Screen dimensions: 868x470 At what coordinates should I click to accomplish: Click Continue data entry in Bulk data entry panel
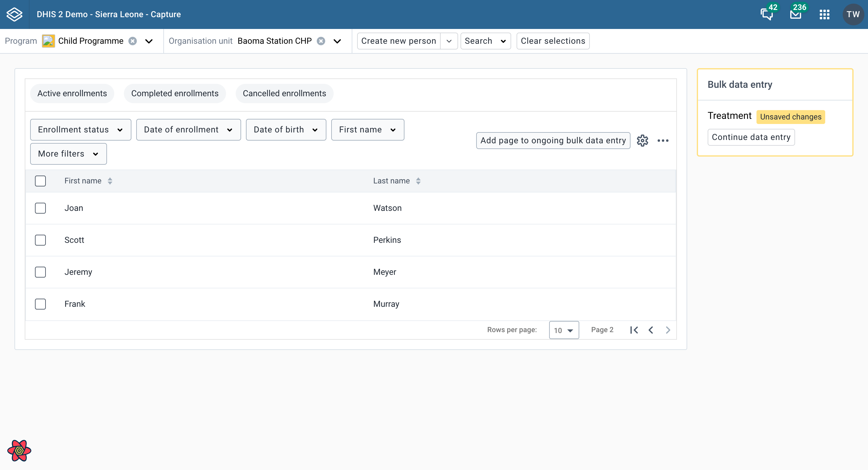751,137
